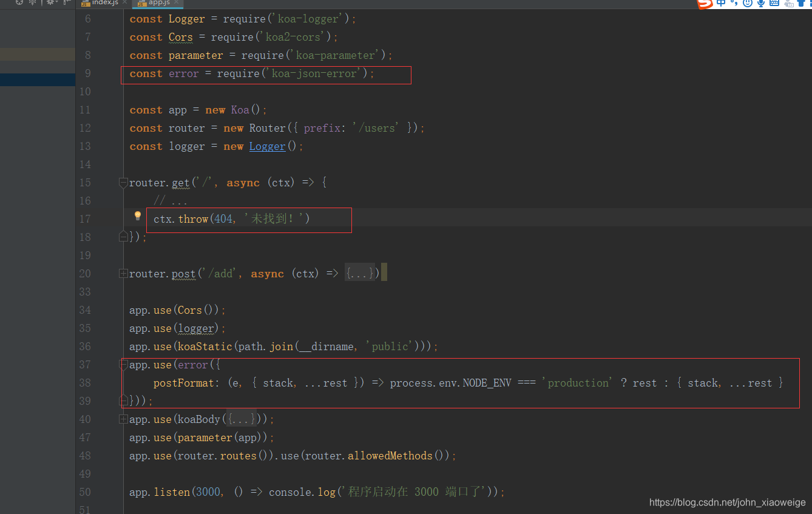812x514 pixels.
Task: Select the app.js tab
Action: tap(159, 3)
